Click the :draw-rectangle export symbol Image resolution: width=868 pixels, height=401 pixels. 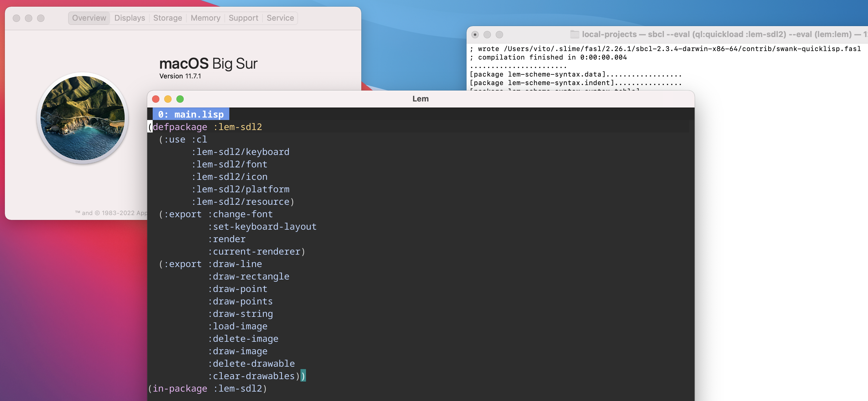pos(250,276)
